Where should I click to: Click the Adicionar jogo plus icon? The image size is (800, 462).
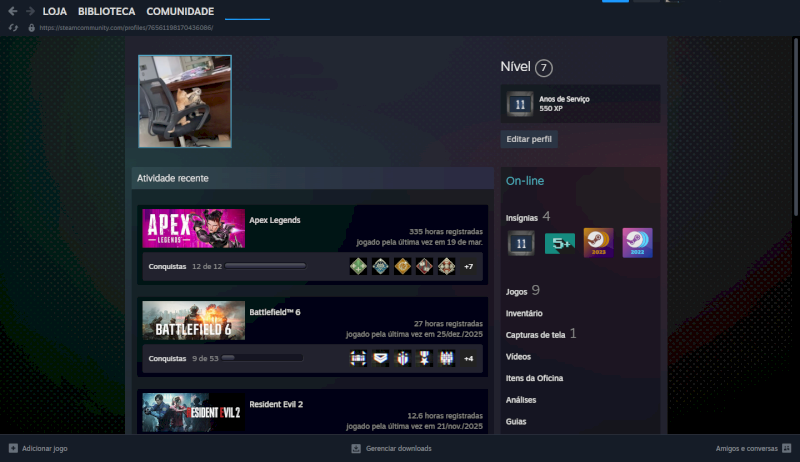[x=13, y=448]
